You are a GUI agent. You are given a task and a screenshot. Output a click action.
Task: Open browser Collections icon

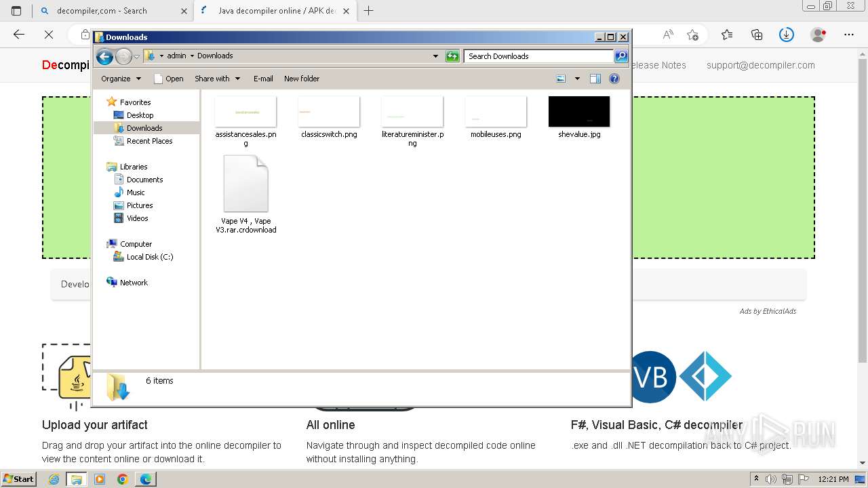[x=757, y=35]
